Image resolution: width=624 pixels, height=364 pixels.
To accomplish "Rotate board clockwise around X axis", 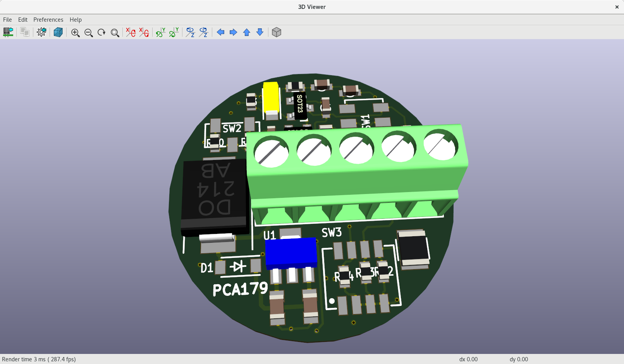I will (x=131, y=33).
